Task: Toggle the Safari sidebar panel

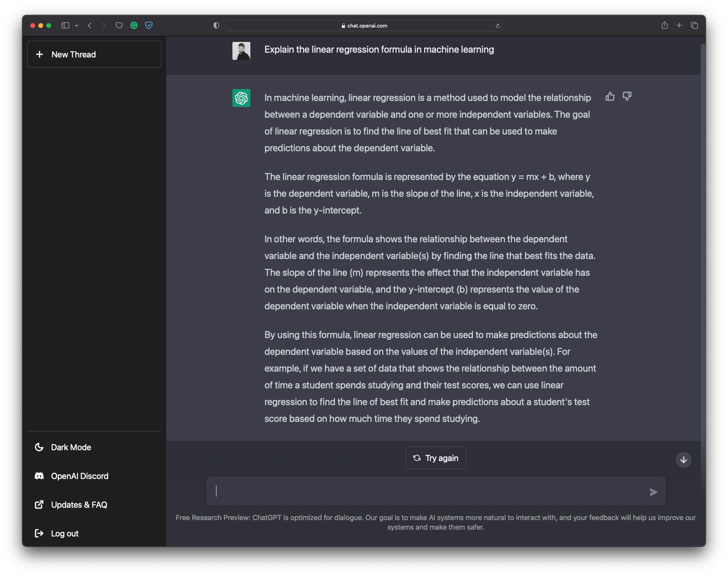Action: (x=65, y=26)
